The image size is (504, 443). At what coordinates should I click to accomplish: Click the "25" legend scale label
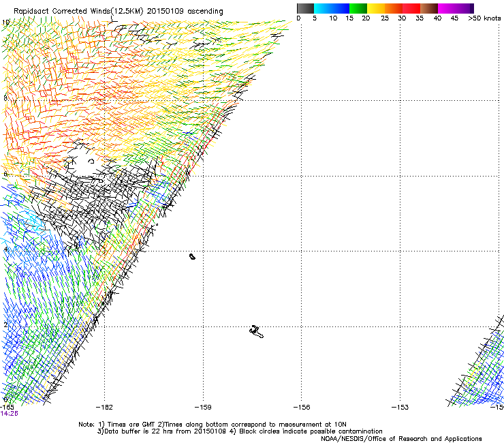[x=385, y=18]
